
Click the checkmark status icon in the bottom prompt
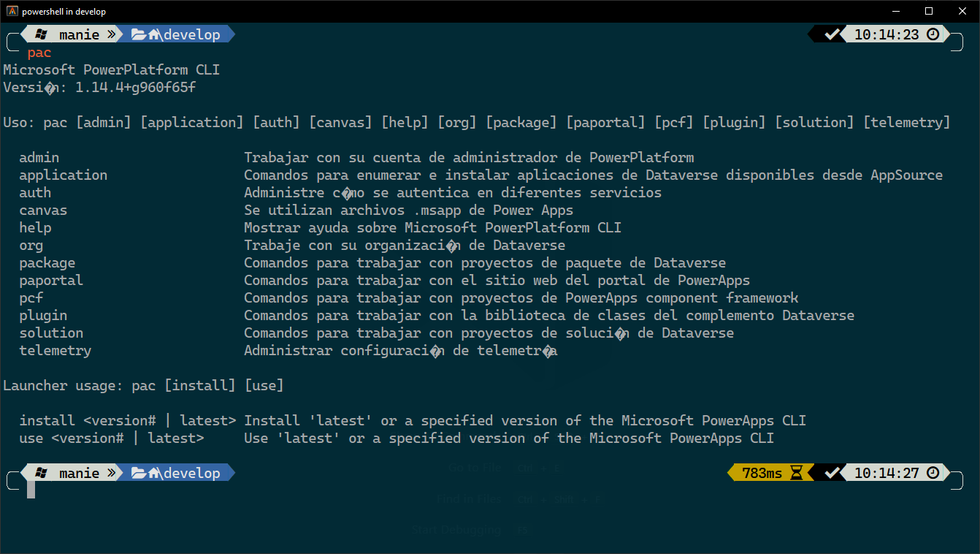click(x=832, y=472)
